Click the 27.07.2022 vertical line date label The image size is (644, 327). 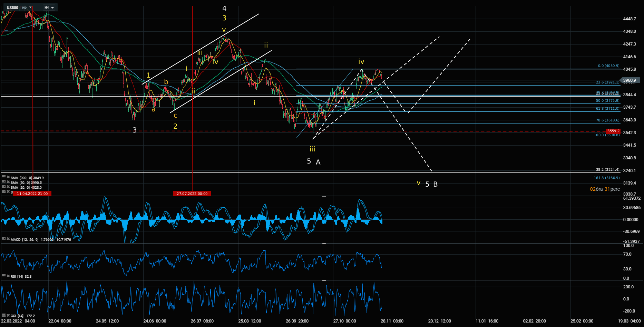tap(192, 194)
